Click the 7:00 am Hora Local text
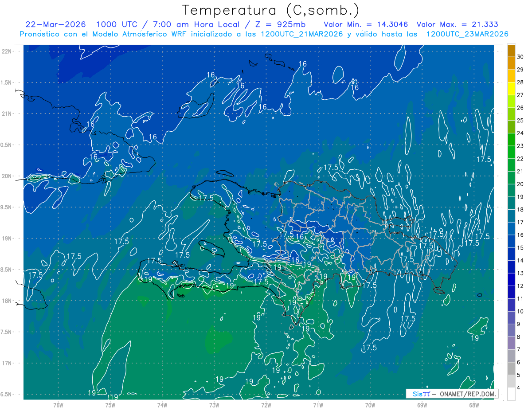Image resolution: width=532 pixels, height=411 pixels. [182, 24]
